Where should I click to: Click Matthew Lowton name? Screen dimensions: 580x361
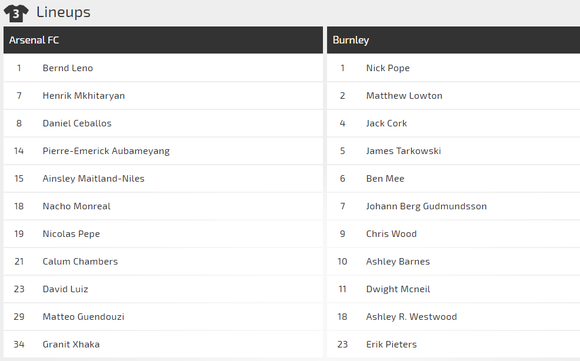pos(404,96)
